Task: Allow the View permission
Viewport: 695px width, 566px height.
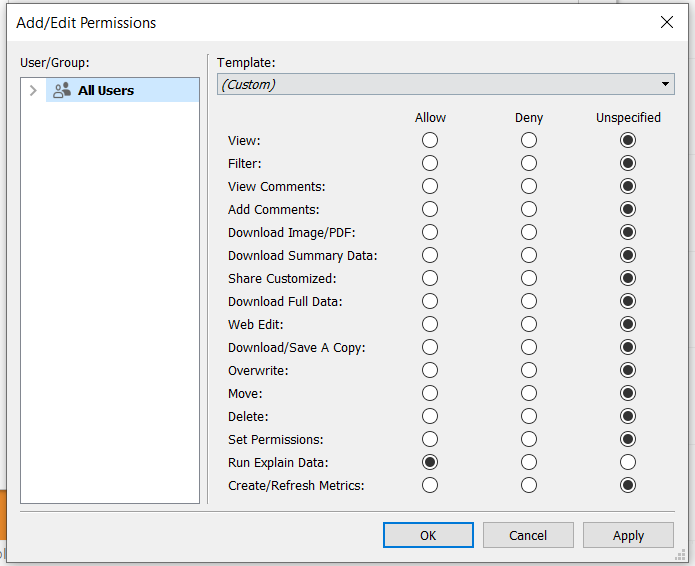Action: [x=430, y=140]
